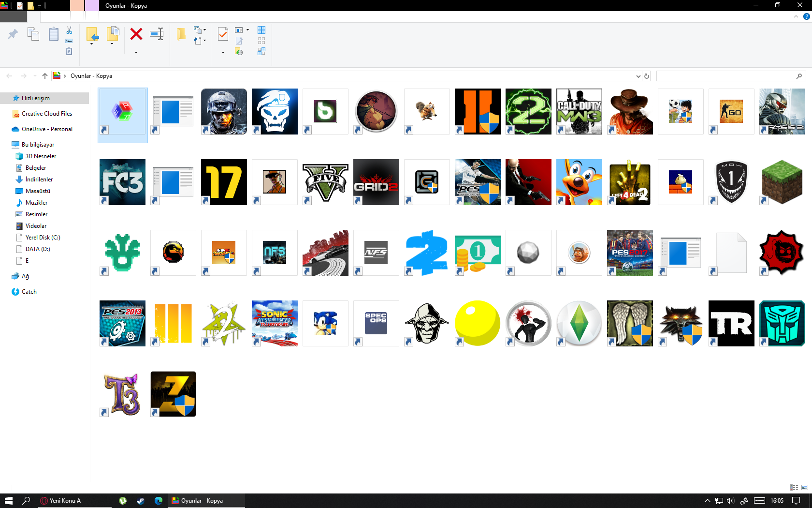Open the Windows Start menu
The height and width of the screenshot is (508, 812).
tap(8, 501)
